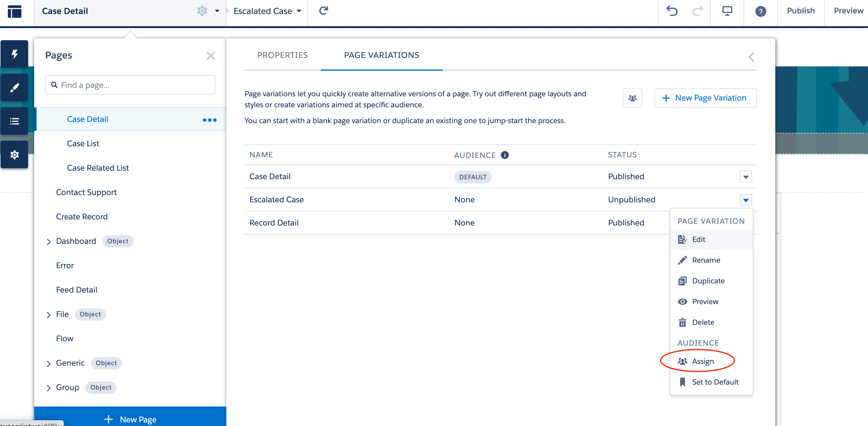Click the New Page Variation button

[x=705, y=98]
